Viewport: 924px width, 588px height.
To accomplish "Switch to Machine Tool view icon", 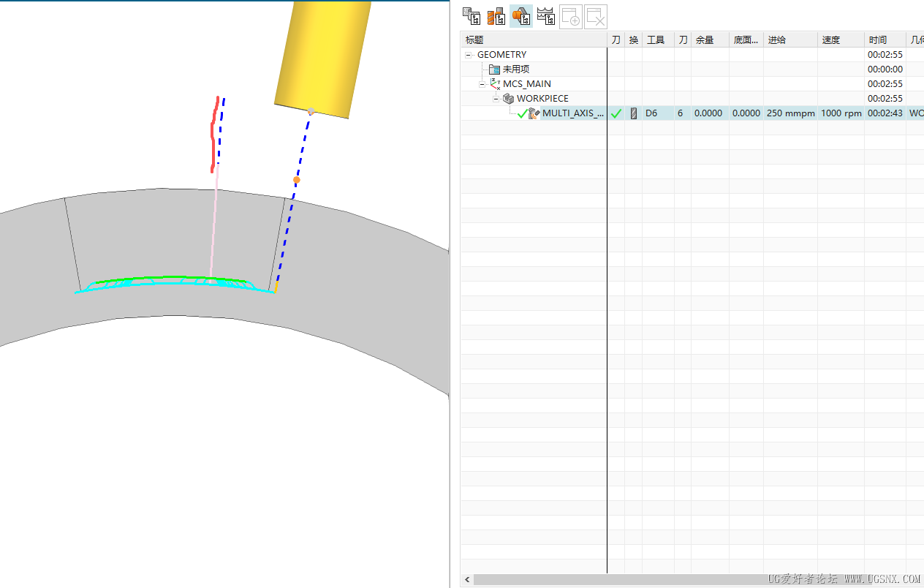I will 496,16.
